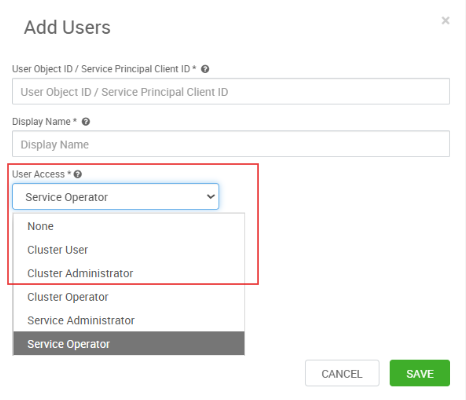466x400 pixels.
Task: Click the Display Name field label text
Action: click(41, 122)
